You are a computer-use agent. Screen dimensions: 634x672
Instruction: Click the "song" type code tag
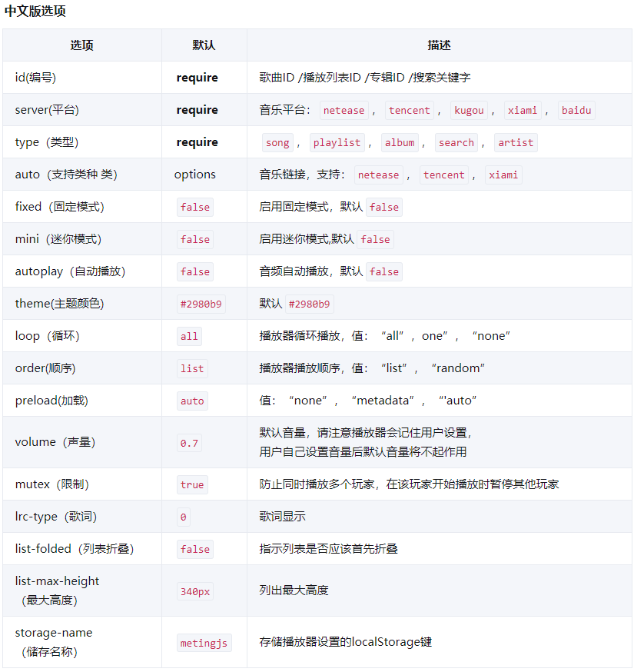[277, 142]
